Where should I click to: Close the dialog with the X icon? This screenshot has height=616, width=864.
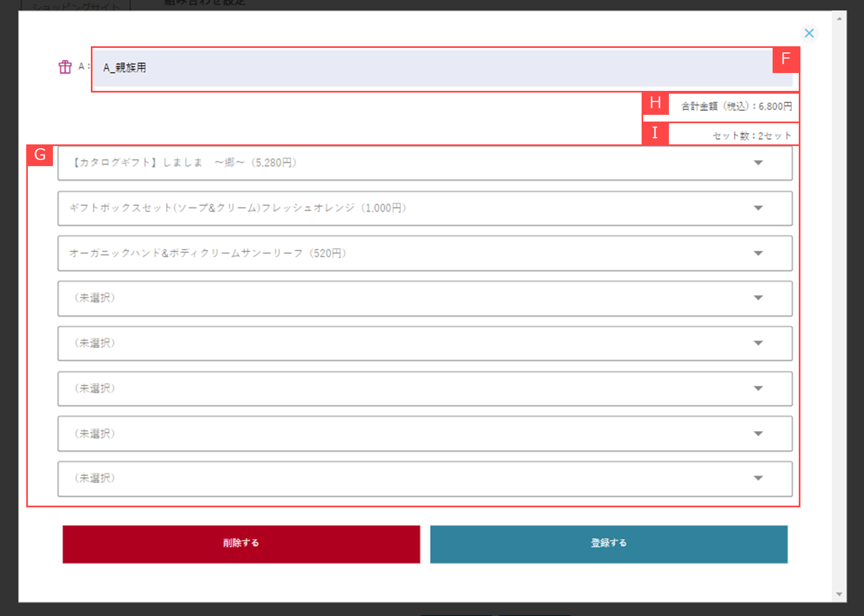coord(809,33)
